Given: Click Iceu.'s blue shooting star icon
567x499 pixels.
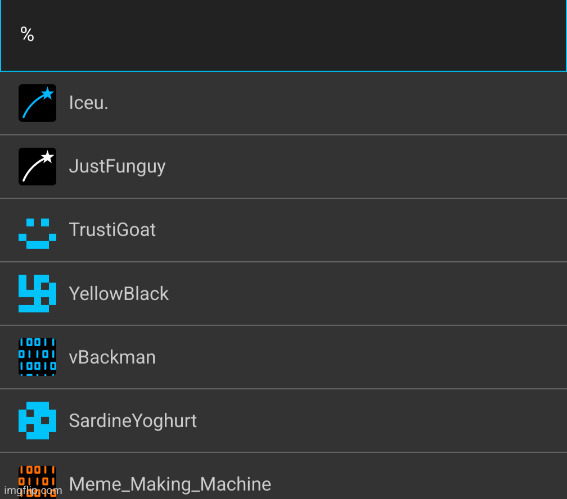Looking at the screenshot, I should (37, 103).
